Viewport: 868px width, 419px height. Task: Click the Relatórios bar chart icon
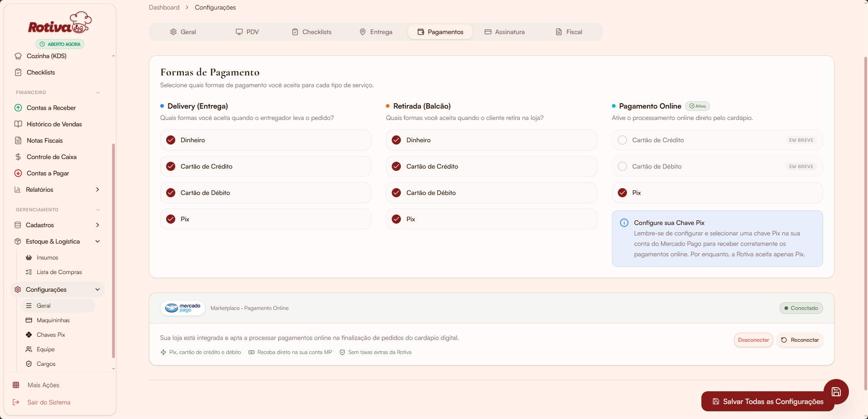click(18, 190)
